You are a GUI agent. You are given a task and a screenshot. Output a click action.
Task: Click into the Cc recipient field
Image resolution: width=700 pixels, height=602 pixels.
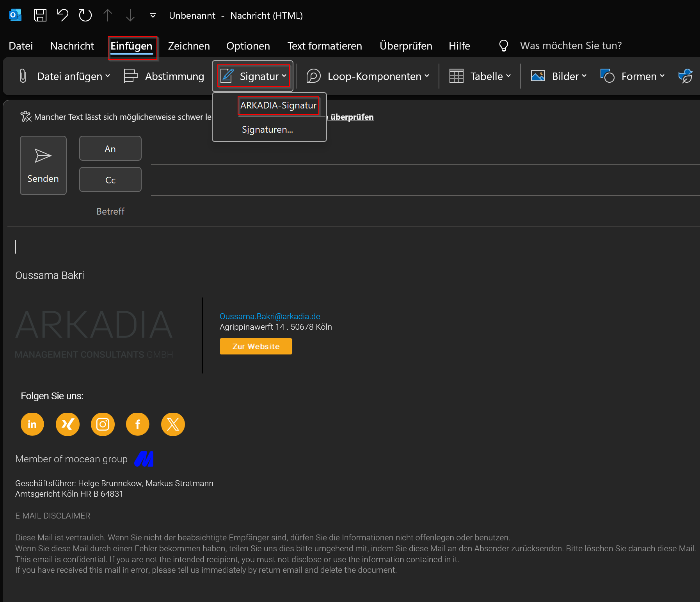coord(425,181)
